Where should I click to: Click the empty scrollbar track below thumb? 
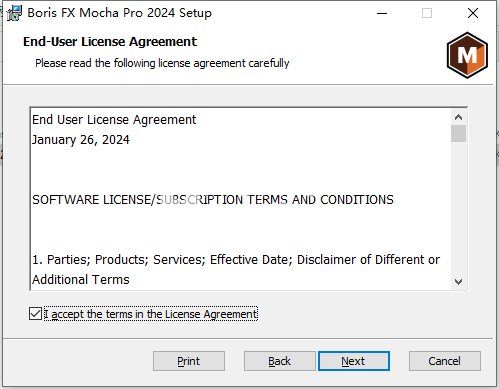click(x=458, y=208)
